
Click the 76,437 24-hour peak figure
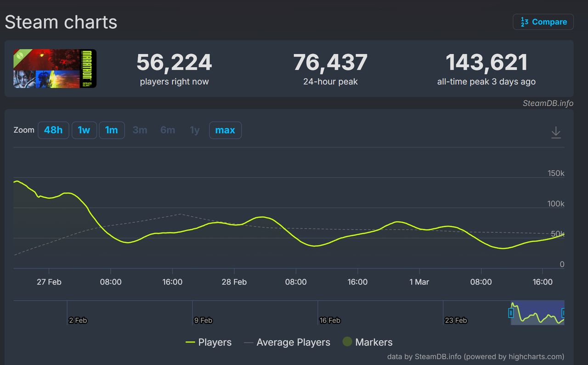(330, 63)
